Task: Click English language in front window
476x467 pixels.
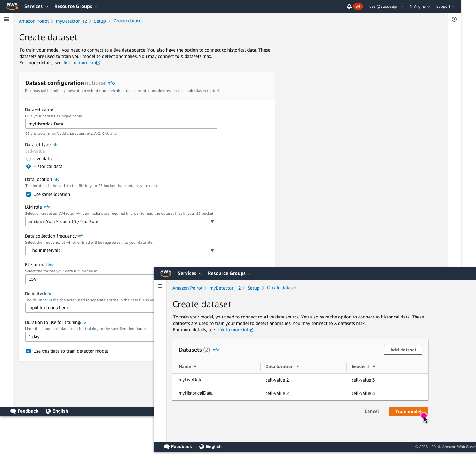Action: click(x=214, y=447)
